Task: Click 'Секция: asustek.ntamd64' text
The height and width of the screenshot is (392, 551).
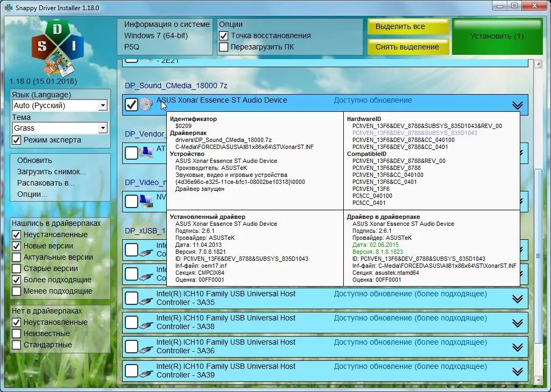Action: coord(385,273)
